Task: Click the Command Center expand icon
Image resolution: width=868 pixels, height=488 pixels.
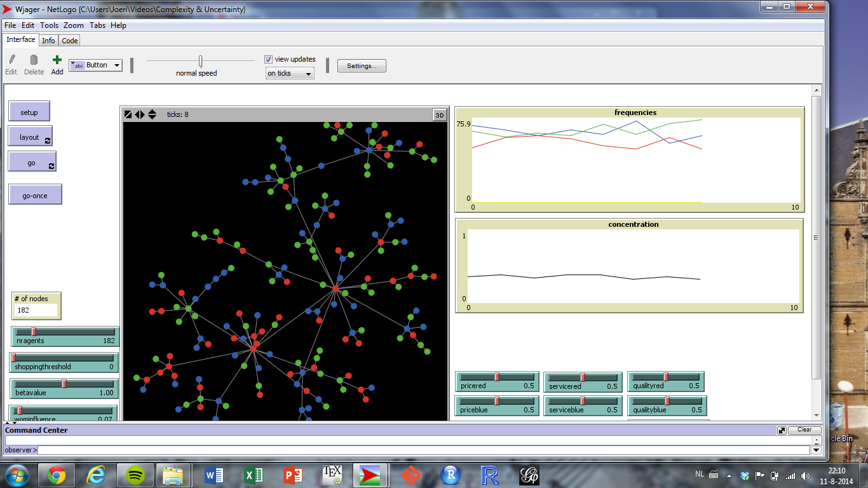Action: pyautogui.click(x=782, y=430)
